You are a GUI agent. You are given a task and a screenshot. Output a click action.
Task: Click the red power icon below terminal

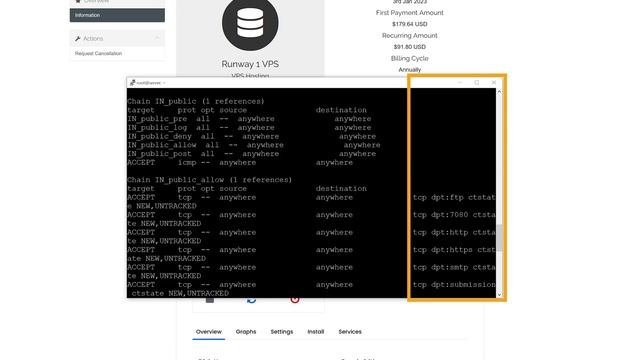click(x=295, y=300)
